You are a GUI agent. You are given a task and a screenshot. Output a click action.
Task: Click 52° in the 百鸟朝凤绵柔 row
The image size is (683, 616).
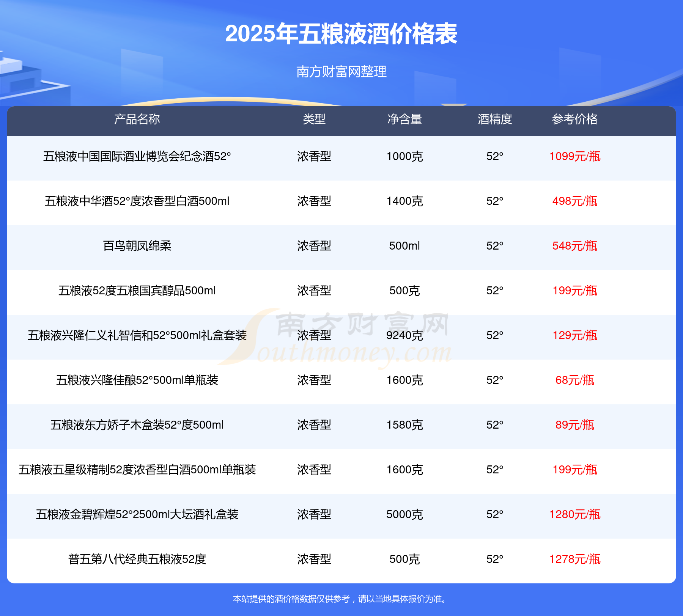[495, 246]
